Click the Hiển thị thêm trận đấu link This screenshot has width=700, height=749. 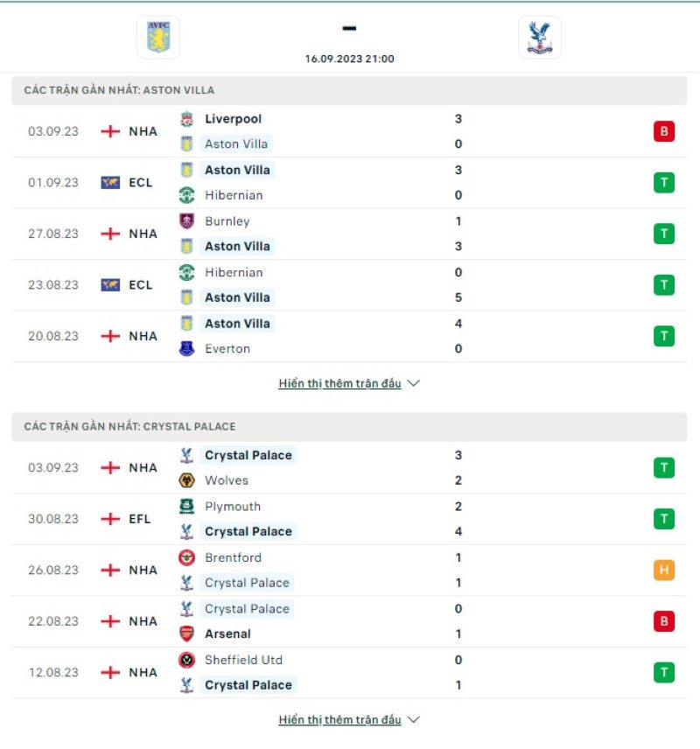click(x=341, y=382)
